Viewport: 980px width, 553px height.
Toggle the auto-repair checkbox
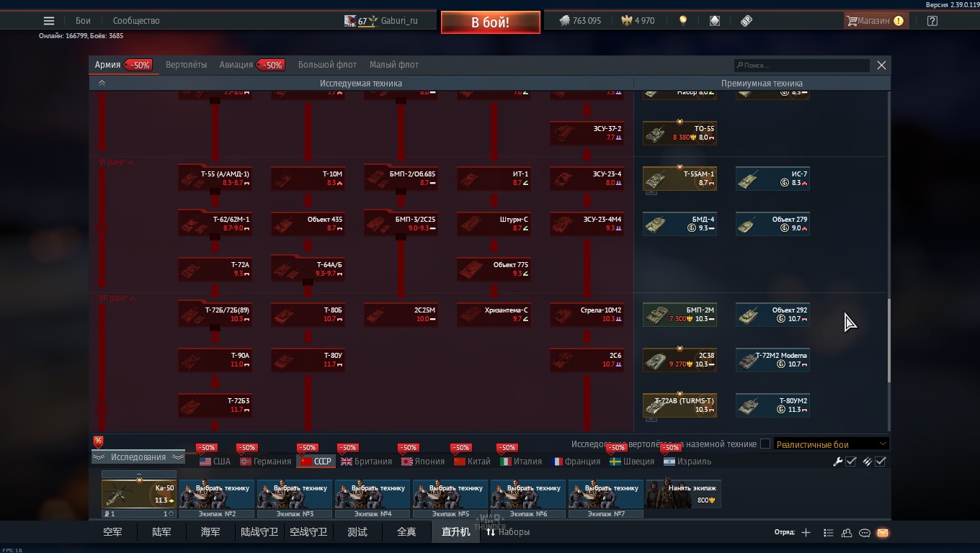coord(851,462)
